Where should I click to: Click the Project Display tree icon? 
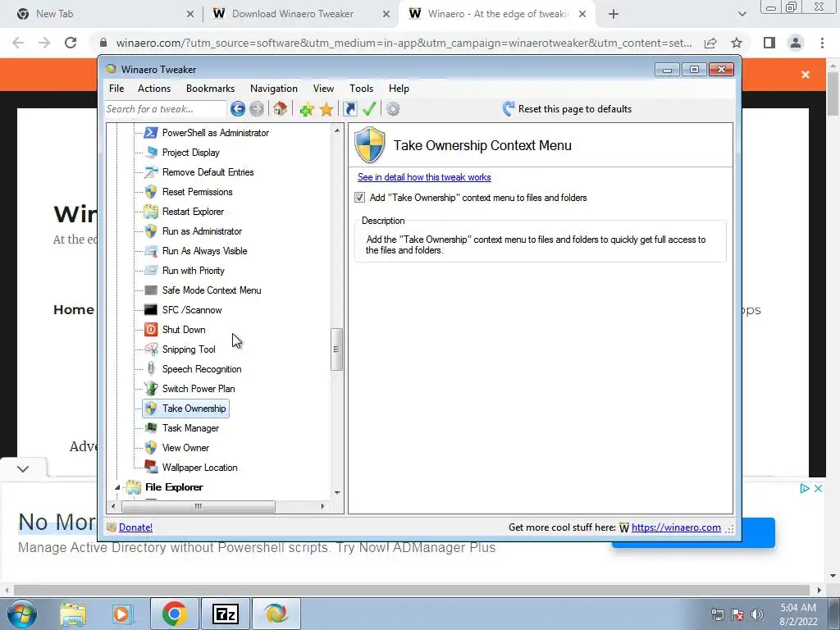pyautogui.click(x=151, y=152)
